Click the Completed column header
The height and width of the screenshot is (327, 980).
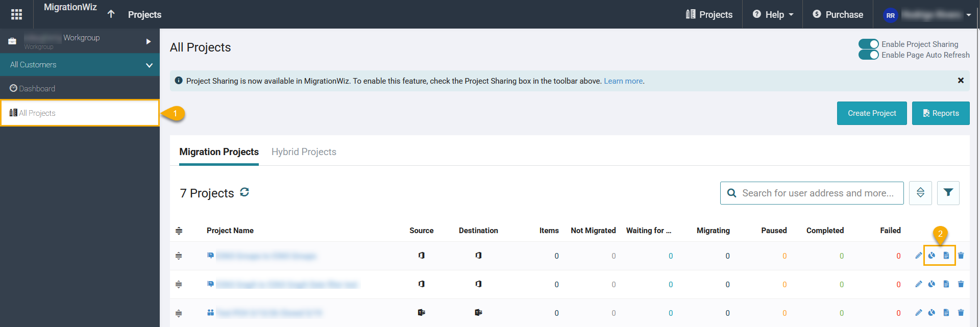point(825,231)
